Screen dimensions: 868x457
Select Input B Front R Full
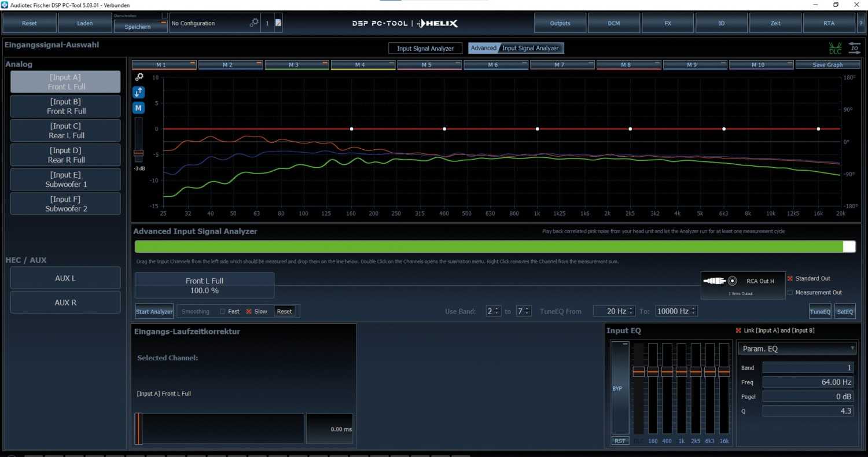(65, 106)
